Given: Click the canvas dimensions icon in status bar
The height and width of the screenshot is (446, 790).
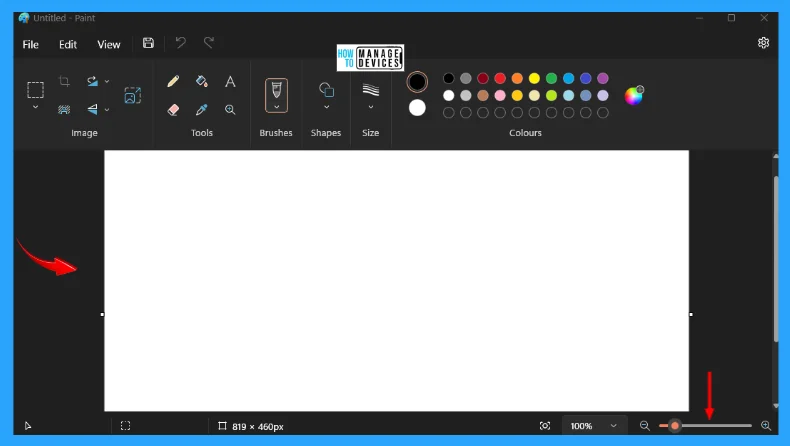Looking at the screenshot, I should click(x=222, y=426).
